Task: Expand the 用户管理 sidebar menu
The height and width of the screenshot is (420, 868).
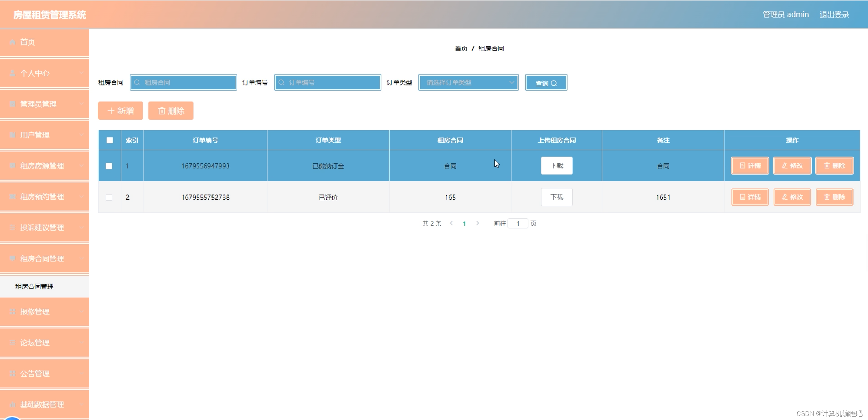Action: pos(44,135)
